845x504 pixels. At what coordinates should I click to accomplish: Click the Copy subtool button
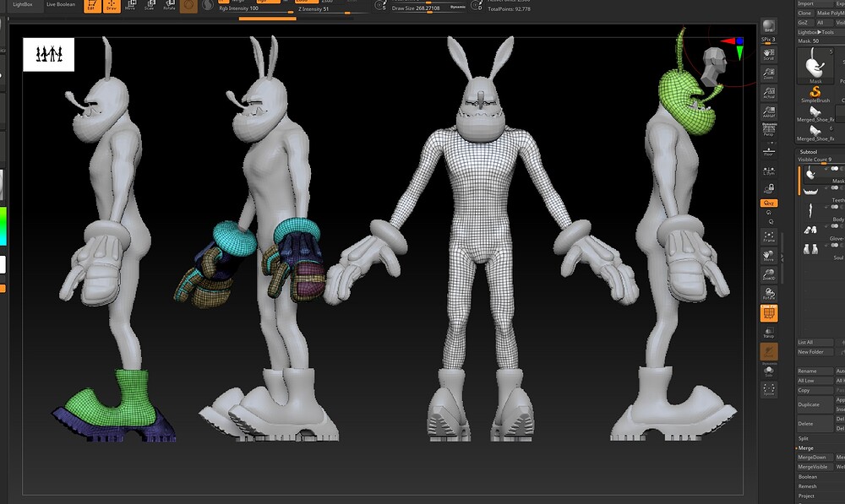(x=815, y=390)
